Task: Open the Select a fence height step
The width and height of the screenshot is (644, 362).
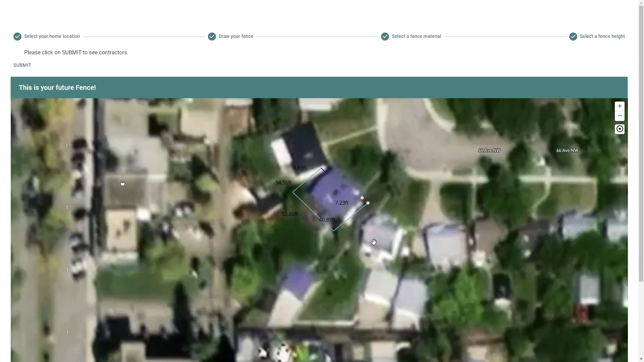Action: tap(602, 37)
